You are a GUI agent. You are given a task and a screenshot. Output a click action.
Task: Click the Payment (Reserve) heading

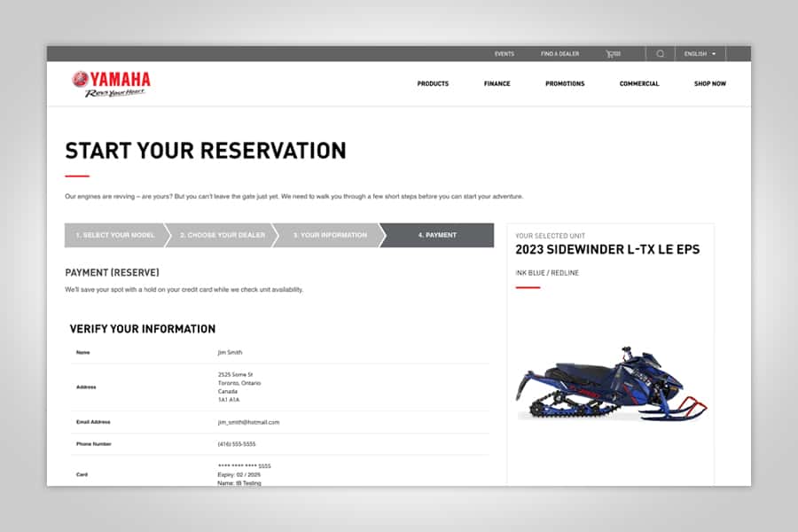[x=112, y=273]
